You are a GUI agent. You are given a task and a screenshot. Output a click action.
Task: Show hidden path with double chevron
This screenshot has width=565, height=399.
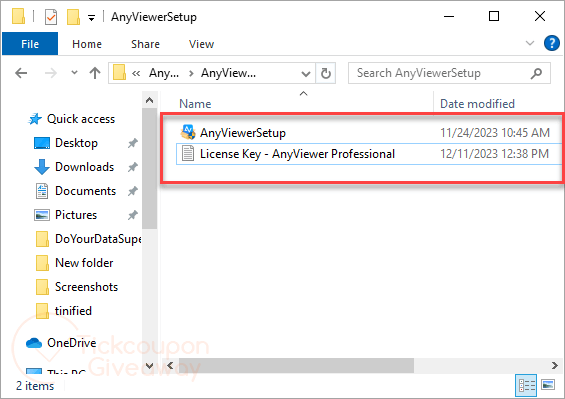click(x=136, y=74)
